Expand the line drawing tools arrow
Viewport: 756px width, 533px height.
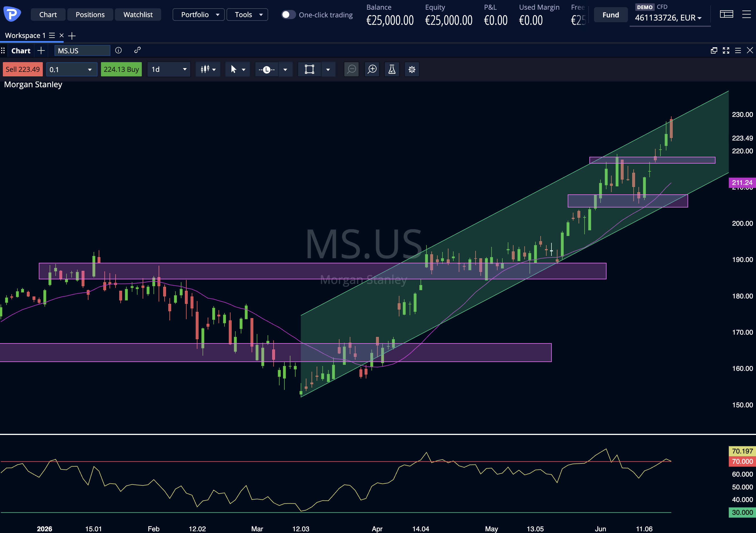point(286,70)
